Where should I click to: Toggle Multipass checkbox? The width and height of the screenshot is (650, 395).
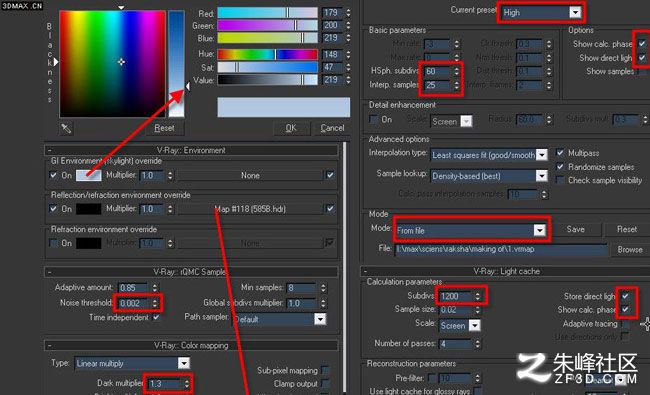click(x=560, y=153)
